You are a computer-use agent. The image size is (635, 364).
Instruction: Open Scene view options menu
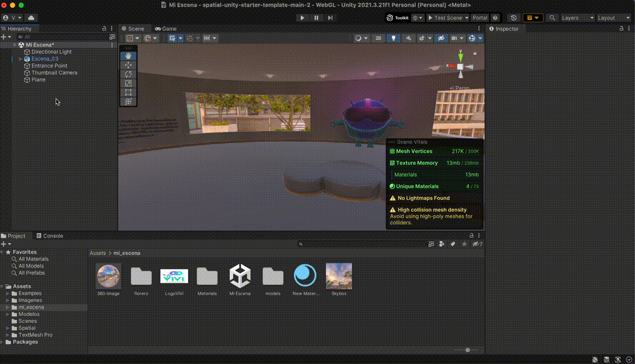[479, 29]
